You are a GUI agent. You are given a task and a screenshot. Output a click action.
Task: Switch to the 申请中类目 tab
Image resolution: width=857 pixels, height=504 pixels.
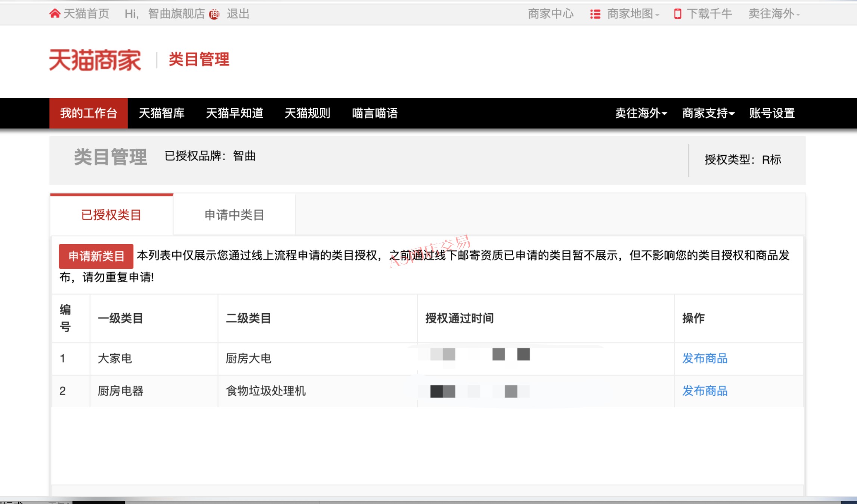pyautogui.click(x=234, y=215)
